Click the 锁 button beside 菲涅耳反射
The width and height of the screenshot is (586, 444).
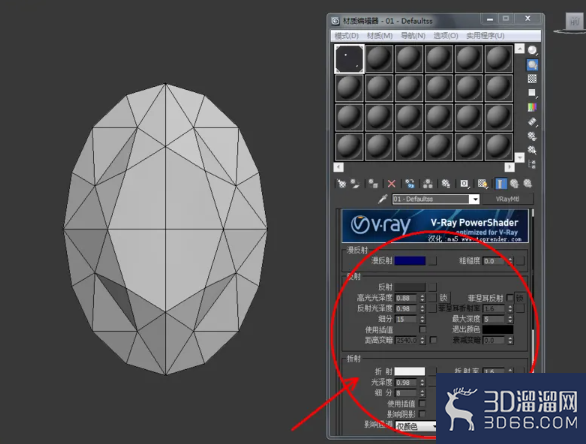(519, 298)
